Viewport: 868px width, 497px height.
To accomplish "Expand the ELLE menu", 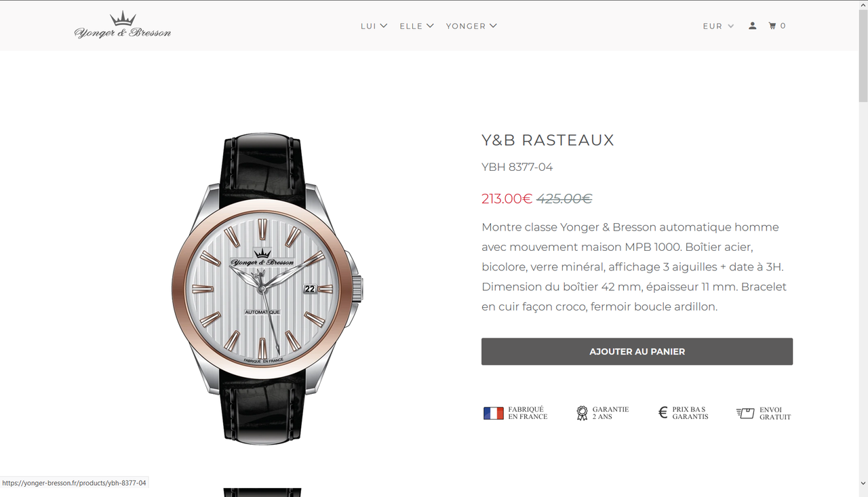I will (417, 26).
